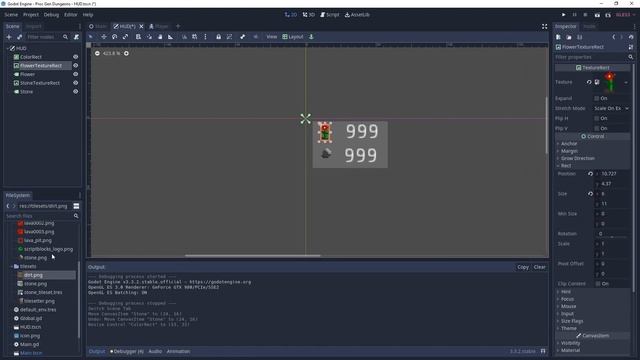This screenshot has width=640, height=360.
Task: Open the Texture resource dropdown arrow
Action: (x=626, y=82)
